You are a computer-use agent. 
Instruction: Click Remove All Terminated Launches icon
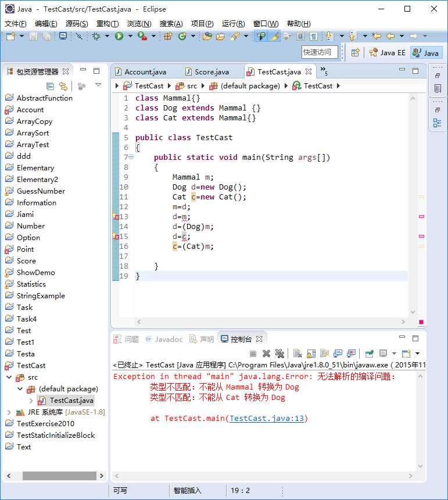click(x=279, y=353)
